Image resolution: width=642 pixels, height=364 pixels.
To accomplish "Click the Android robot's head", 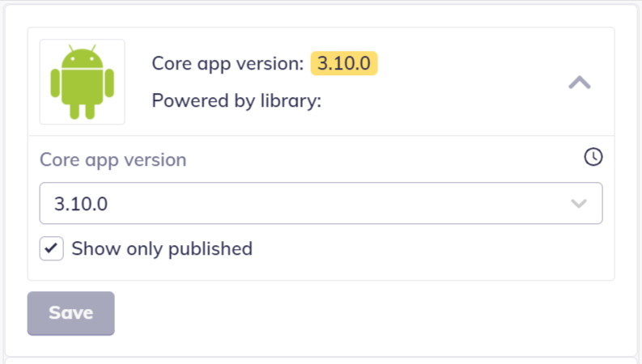I will (82, 58).
